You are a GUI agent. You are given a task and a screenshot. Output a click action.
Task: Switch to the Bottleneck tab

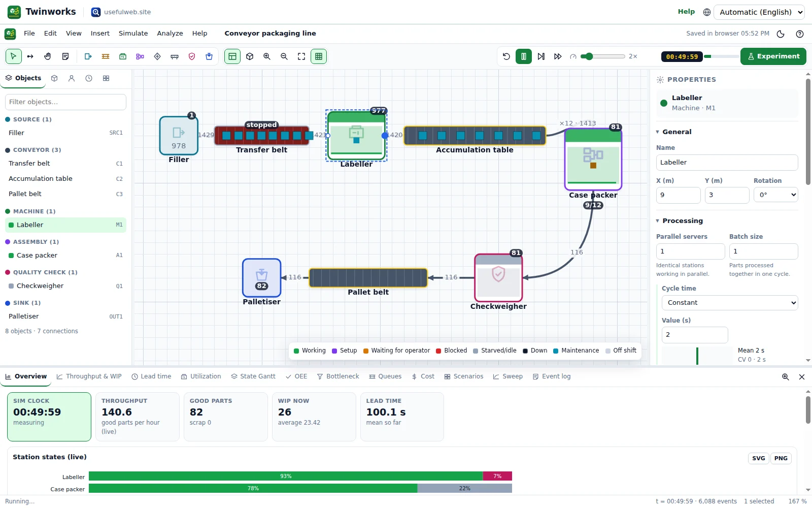coord(338,376)
